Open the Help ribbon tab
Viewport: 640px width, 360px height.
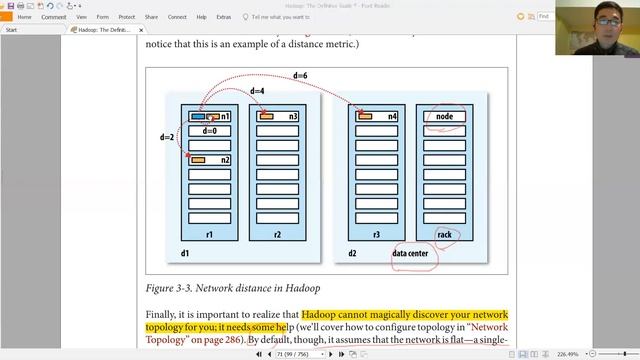coord(201,17)
